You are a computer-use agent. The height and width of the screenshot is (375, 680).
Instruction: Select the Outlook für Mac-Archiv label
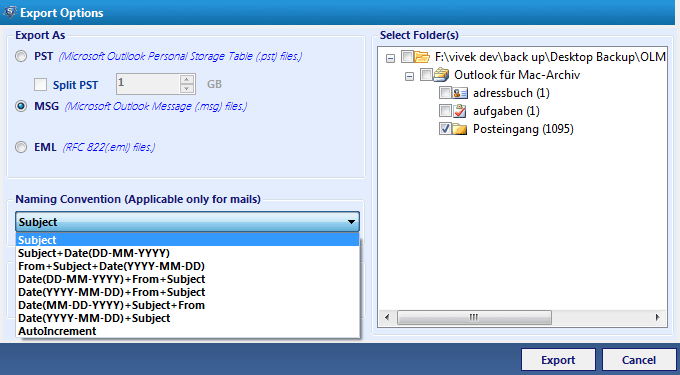[x=517, y=75]
